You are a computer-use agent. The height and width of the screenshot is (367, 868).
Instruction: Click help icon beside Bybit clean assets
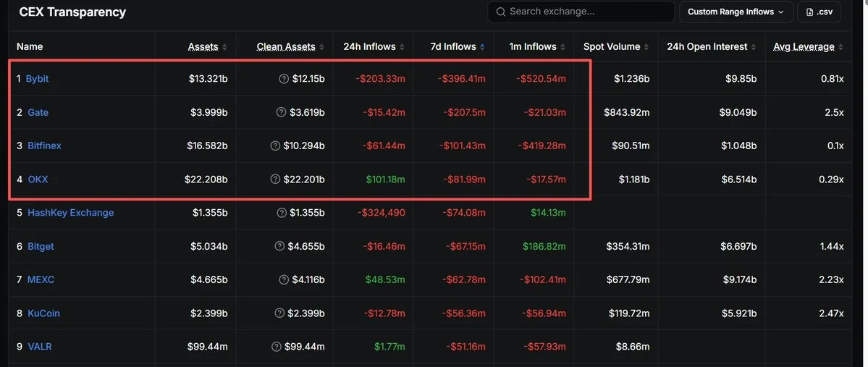(x=284, y=79)
